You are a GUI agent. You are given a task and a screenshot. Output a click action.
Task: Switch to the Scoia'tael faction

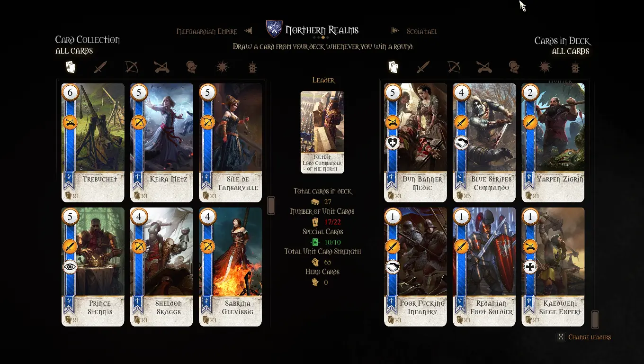pyautogui.click(x=421, y=31)
